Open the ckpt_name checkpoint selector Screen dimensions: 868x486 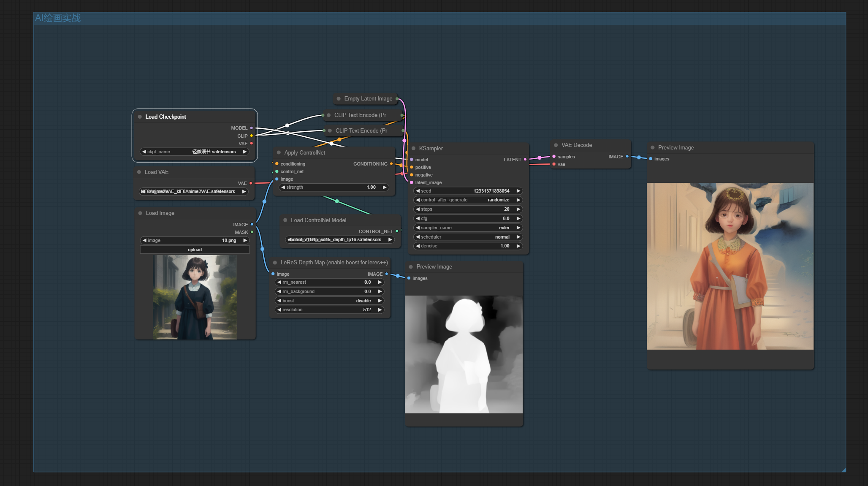point(195,152)
